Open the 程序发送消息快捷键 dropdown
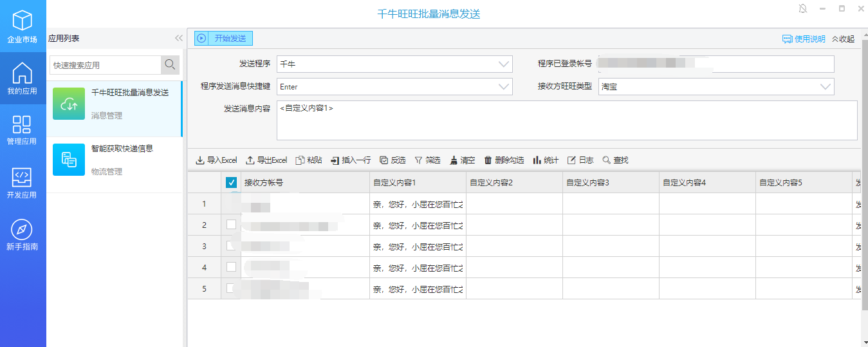This screenshot has height=347, width=868. pyautogui.click(x=394, y=86)
